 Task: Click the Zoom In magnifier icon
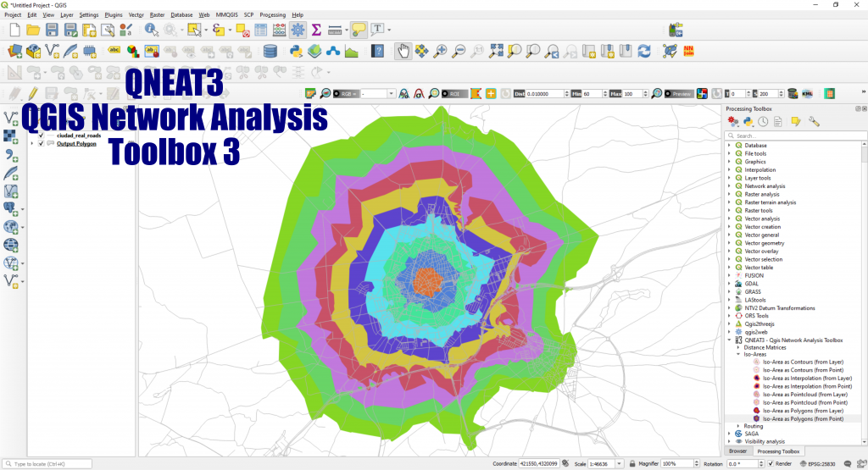coord(440,52)
